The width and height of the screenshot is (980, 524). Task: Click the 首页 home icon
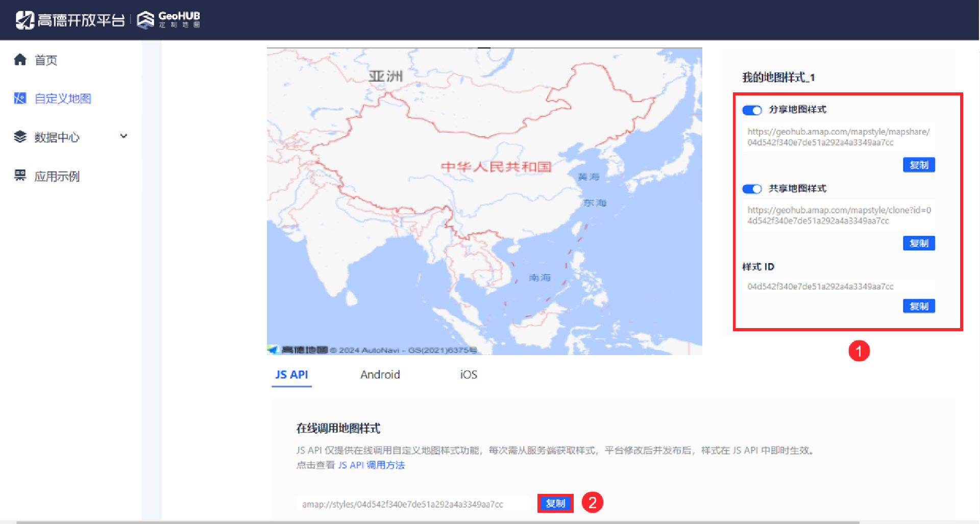(x=20, y=60)
